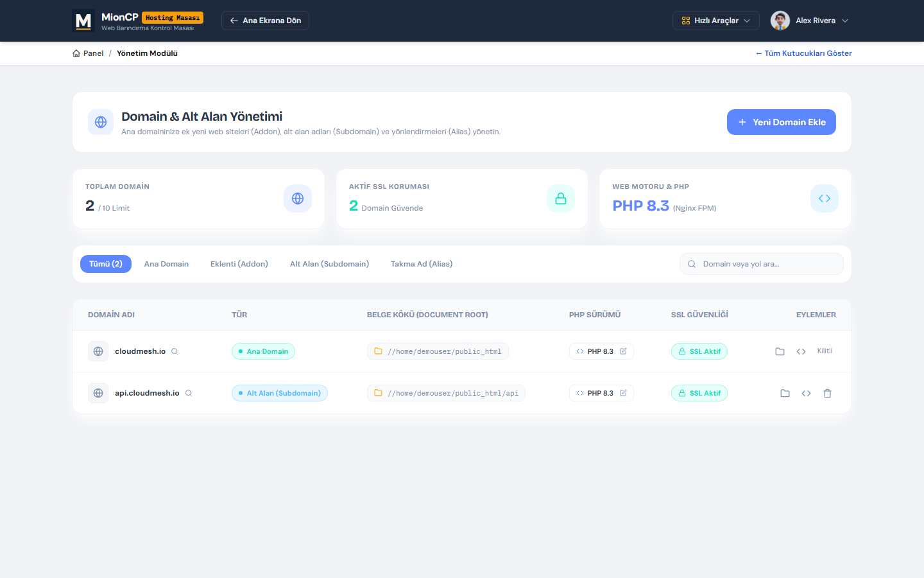The width and height of the screenshot is (924, 578).
Task: Open Hızlı Araçlar dropdown
Action: pyautogui.click(x=716, y=21)
